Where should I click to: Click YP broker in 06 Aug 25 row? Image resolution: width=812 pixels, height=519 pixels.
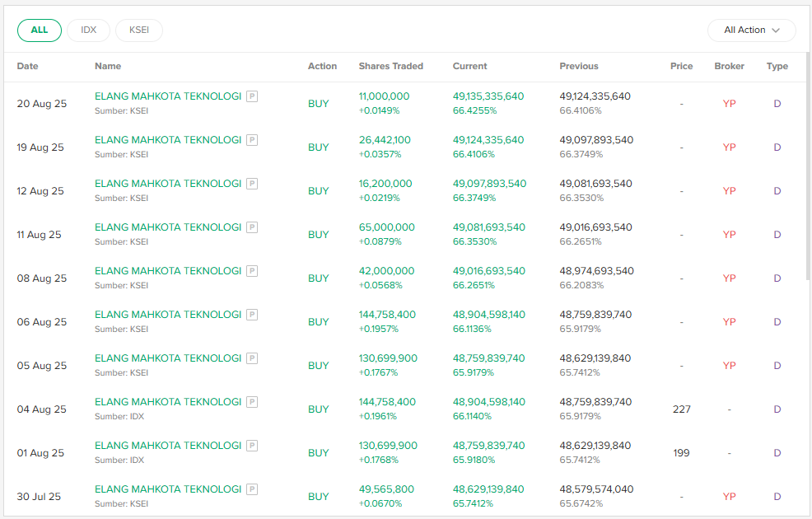coord(729,321)
